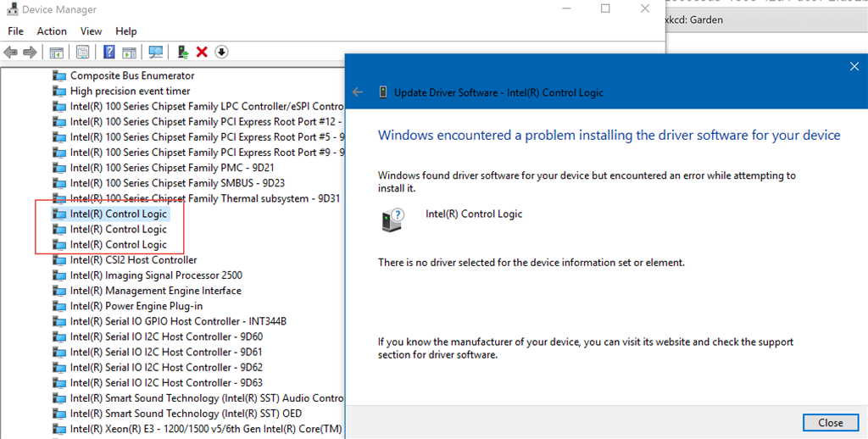Image resolution: width=868 pixels, height=439 pixels.
Task: Open the Properties toolbar icon
Action: pos(82,52)
